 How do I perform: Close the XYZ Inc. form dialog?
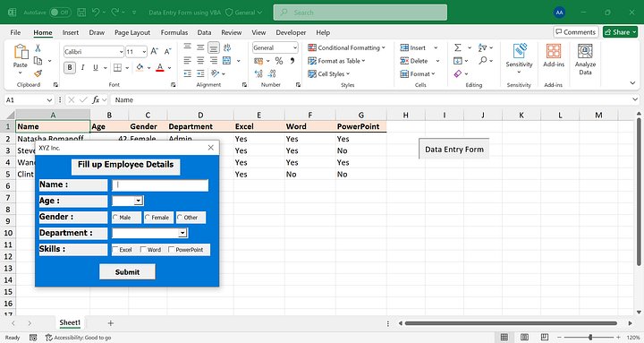(211, 148)
